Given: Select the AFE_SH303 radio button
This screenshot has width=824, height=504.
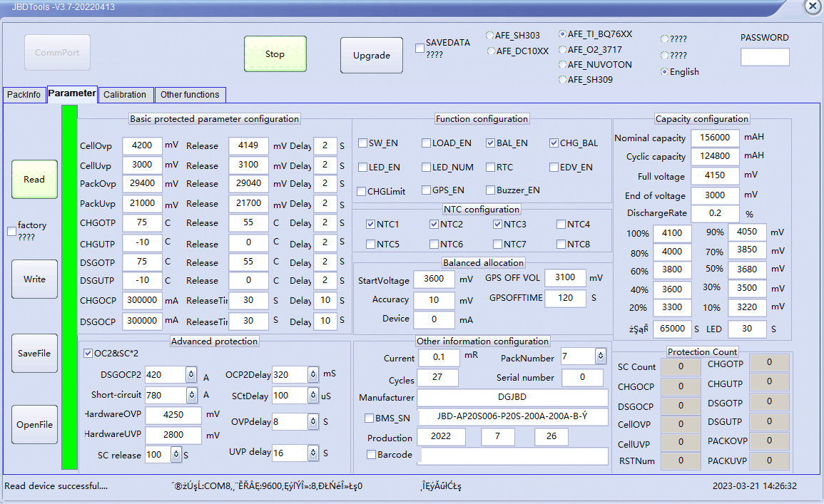Looking at the screenshot, I should 490,36.
